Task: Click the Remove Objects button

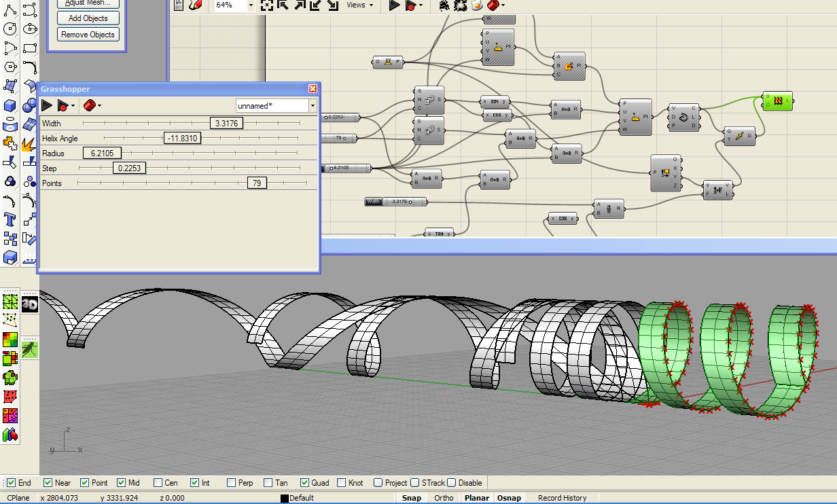Action: tap(88, 34)
